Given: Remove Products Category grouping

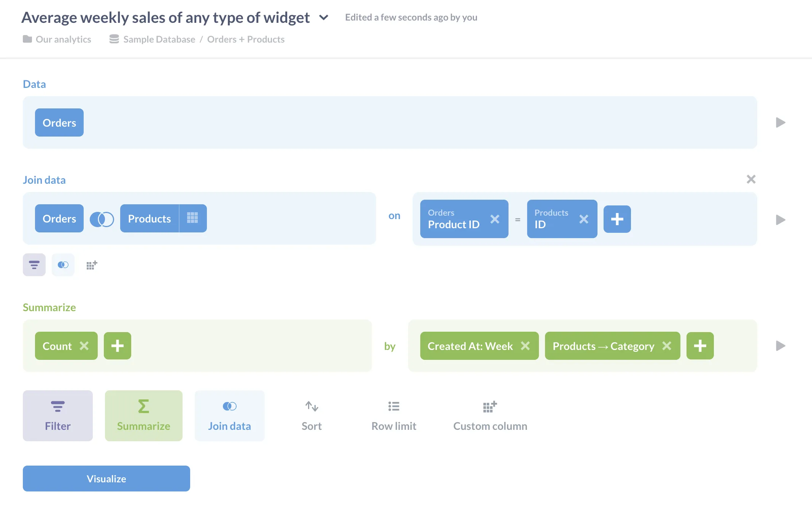Looking at the screenshot, I should (x=667, y=346).
